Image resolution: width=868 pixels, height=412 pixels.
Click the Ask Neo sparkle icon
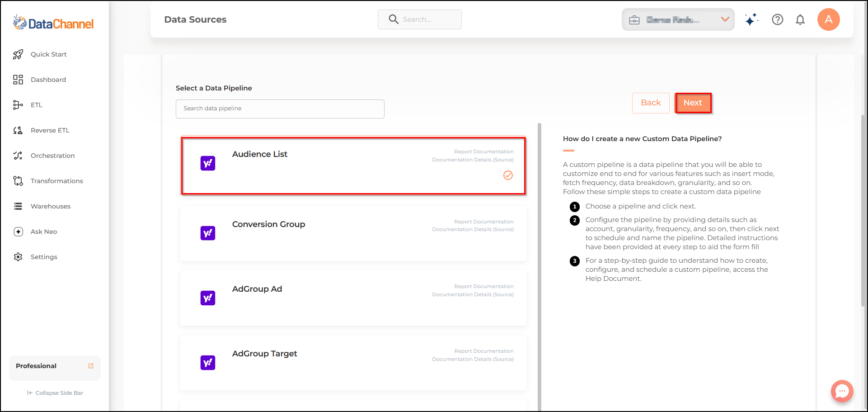tap(18, 232)
